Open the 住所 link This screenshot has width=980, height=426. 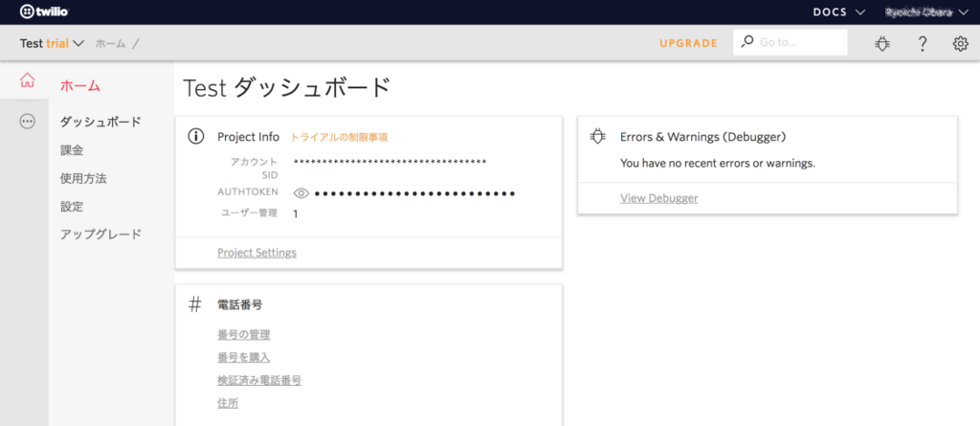pos(228,403)
